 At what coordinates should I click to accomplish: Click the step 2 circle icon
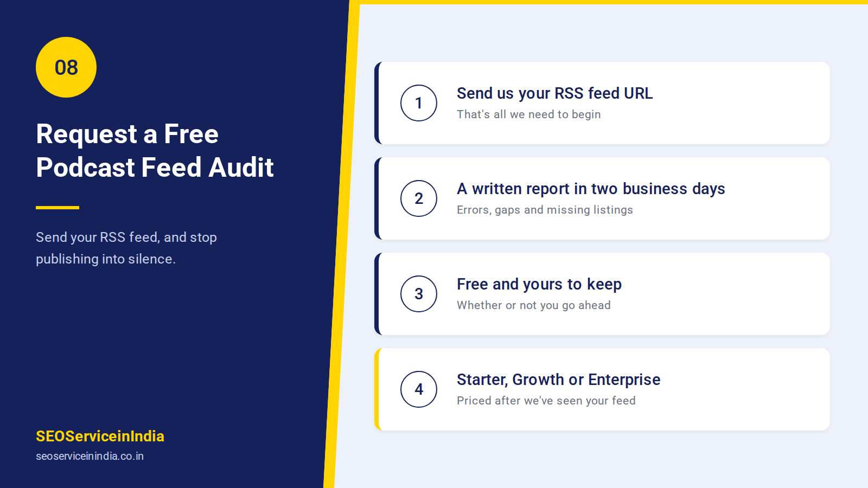(419, 198)
